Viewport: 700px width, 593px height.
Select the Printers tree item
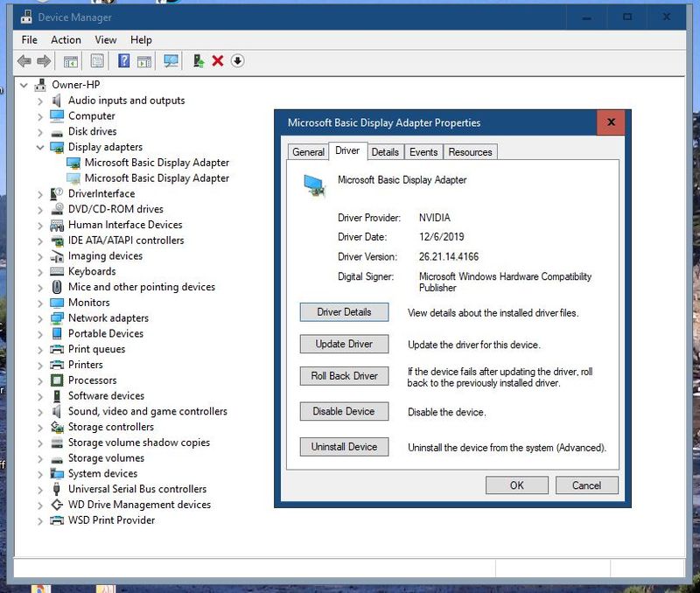click(85, 365)
